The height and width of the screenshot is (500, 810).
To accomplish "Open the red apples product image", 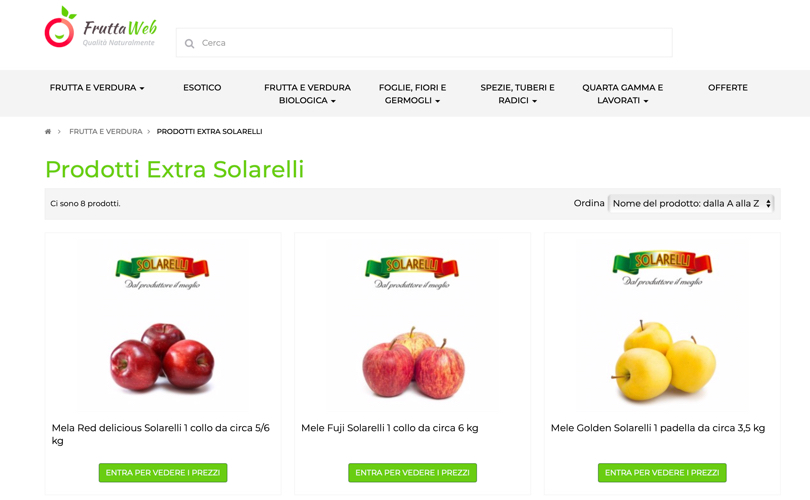I will pos(162,356).
